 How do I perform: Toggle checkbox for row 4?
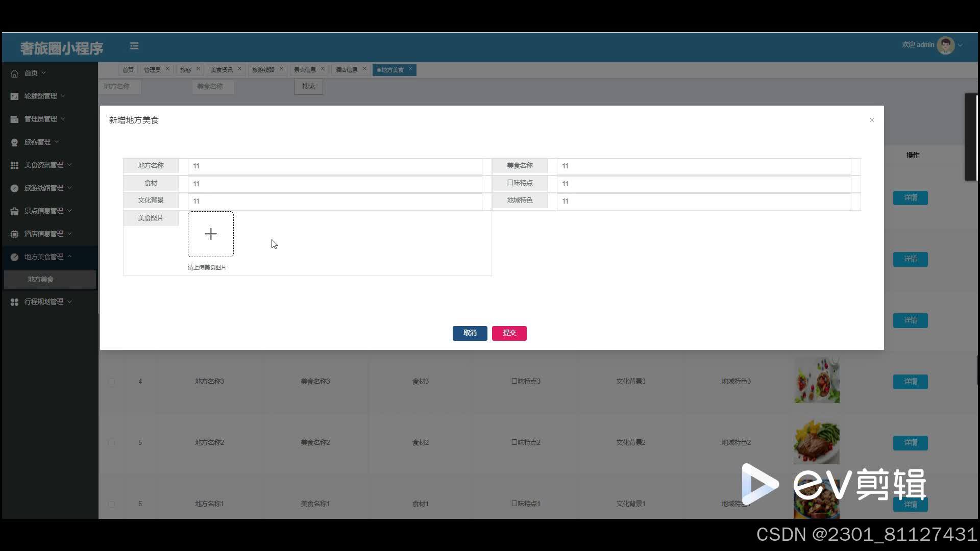click(x=112, y=382)
